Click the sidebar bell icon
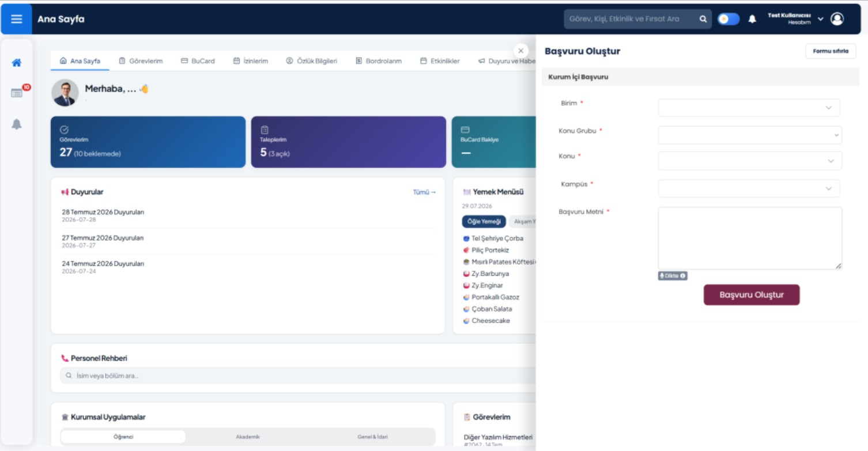Screen dimensions: 868x451 17,124
